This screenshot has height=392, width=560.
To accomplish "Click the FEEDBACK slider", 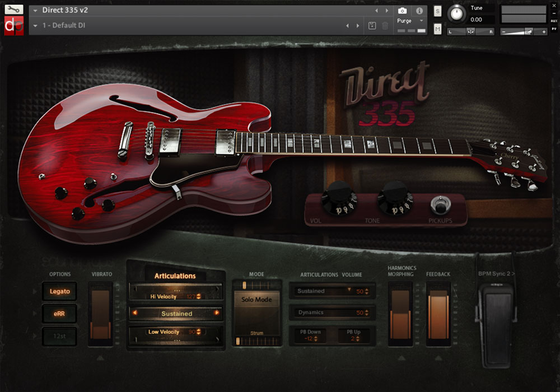I will coord(438,314).
